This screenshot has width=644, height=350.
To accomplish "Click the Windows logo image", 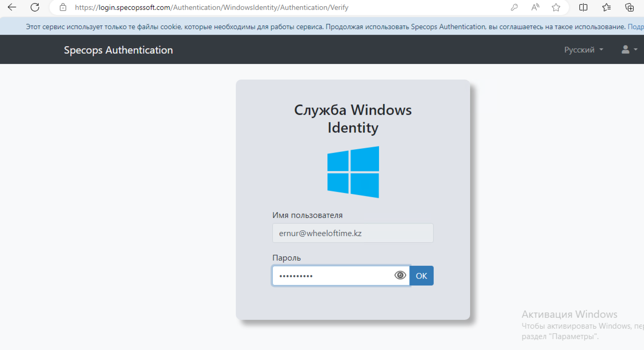I will 353,172.
